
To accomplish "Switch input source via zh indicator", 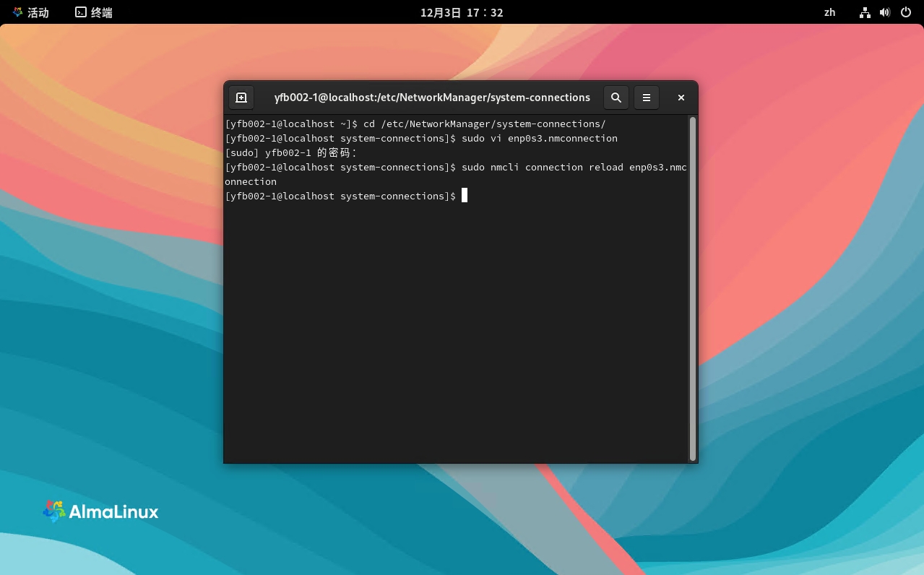I will tap(829, 12).
